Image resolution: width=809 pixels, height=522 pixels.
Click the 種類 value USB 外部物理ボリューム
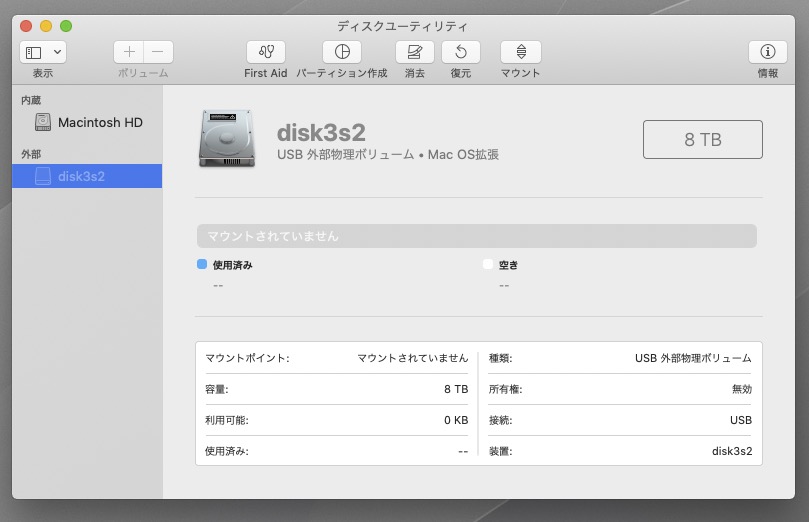[693, 358]
